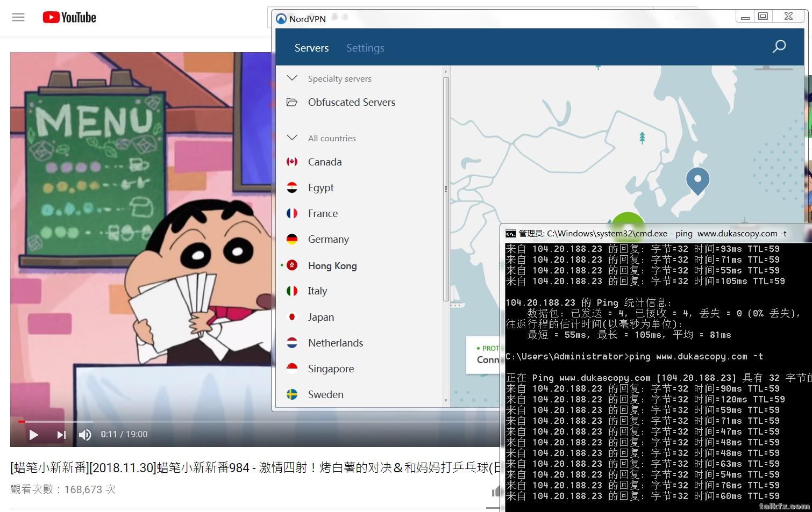Open Obfuscated Servers folder icon
The height and width of the screenshot is (512, 812).
click(292, 102)
